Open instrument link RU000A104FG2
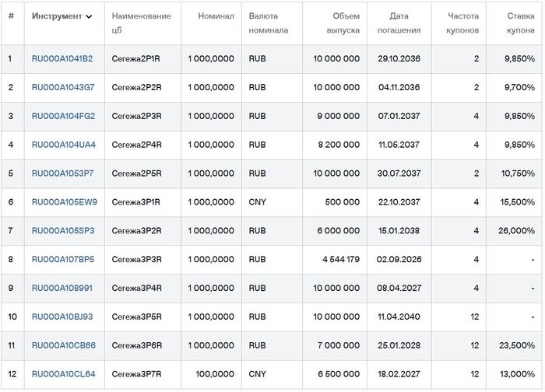Screen dimensions: 545x392 pos(63,117)
